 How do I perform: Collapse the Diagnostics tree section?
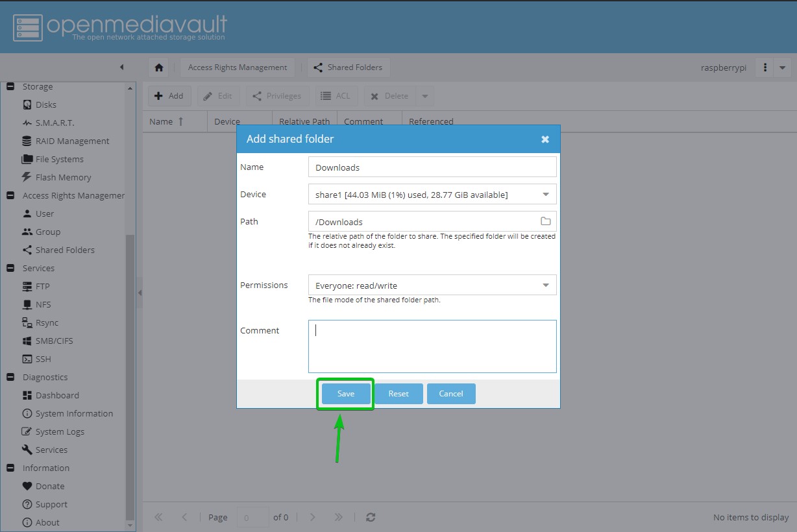[x=10, y=377]
